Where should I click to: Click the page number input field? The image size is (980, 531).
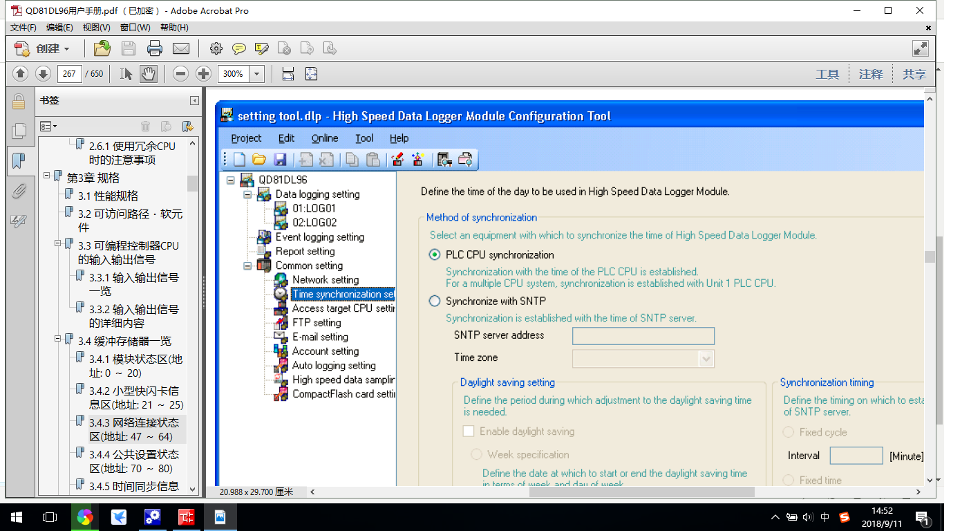(x=69, y=74)
